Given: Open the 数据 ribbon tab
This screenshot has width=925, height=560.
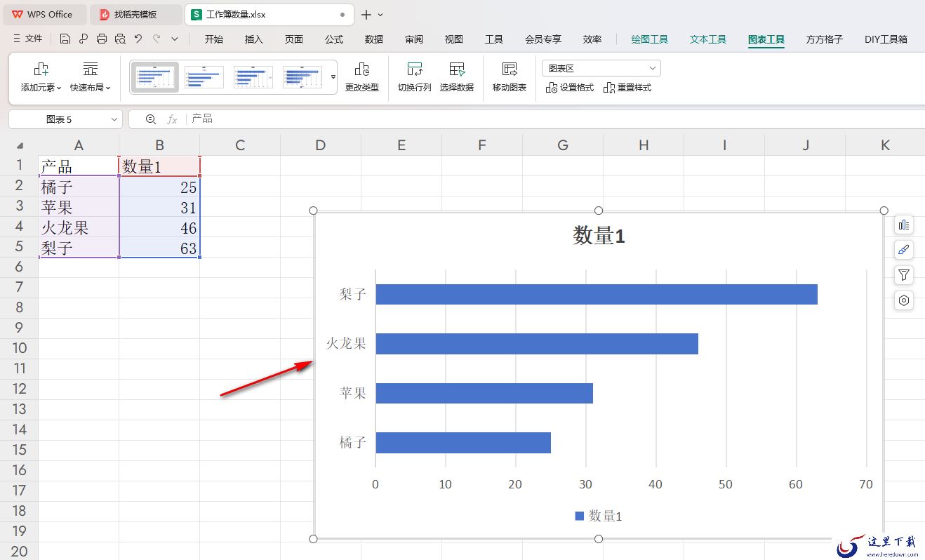Looking at the screenshot, I should click(x=374, y=39).
